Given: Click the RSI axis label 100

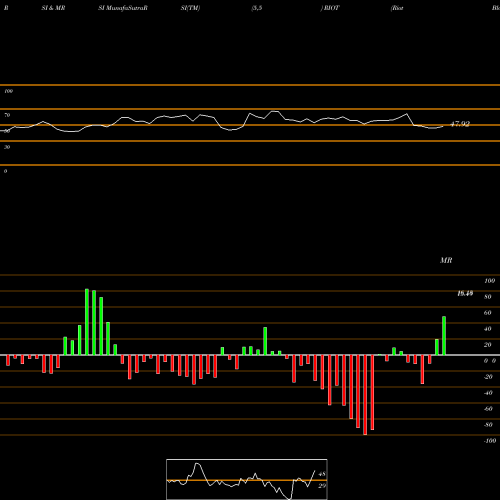Looking at the screenshot, I should [x=8, y=91].
